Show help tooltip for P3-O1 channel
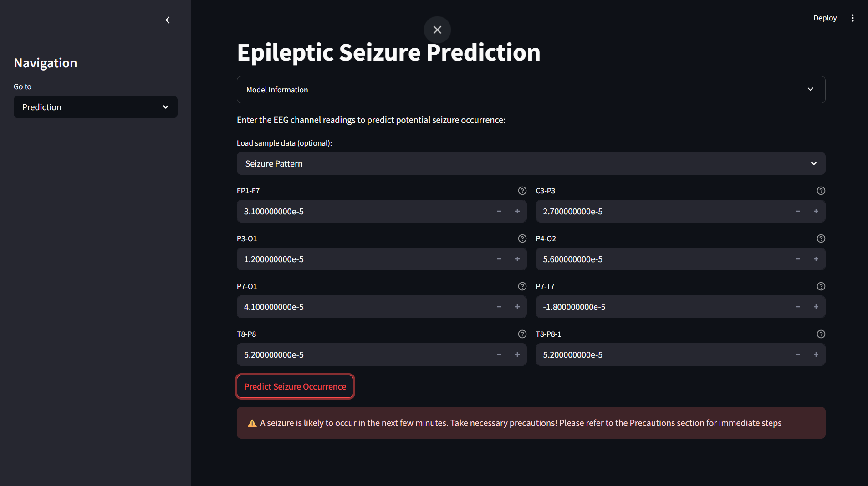 [522, 238]
